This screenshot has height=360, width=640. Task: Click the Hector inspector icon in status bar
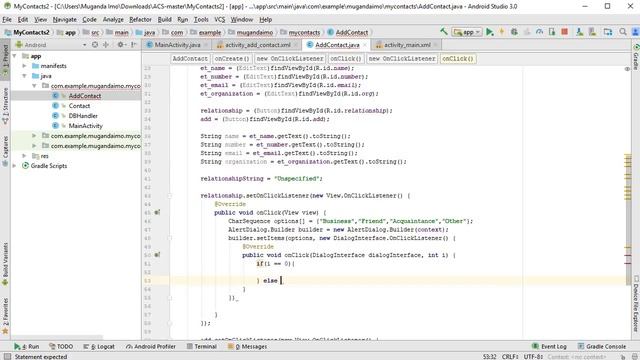click(635, 357)
